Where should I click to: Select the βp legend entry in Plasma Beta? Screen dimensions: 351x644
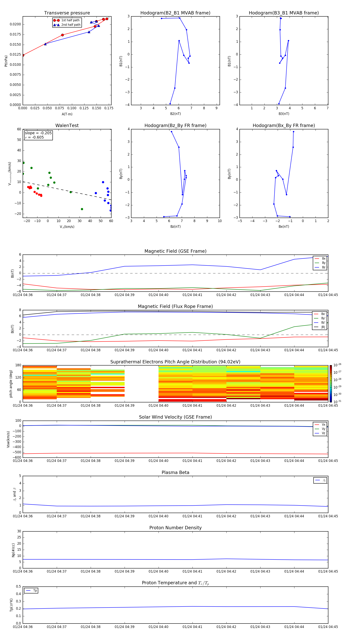320,480
